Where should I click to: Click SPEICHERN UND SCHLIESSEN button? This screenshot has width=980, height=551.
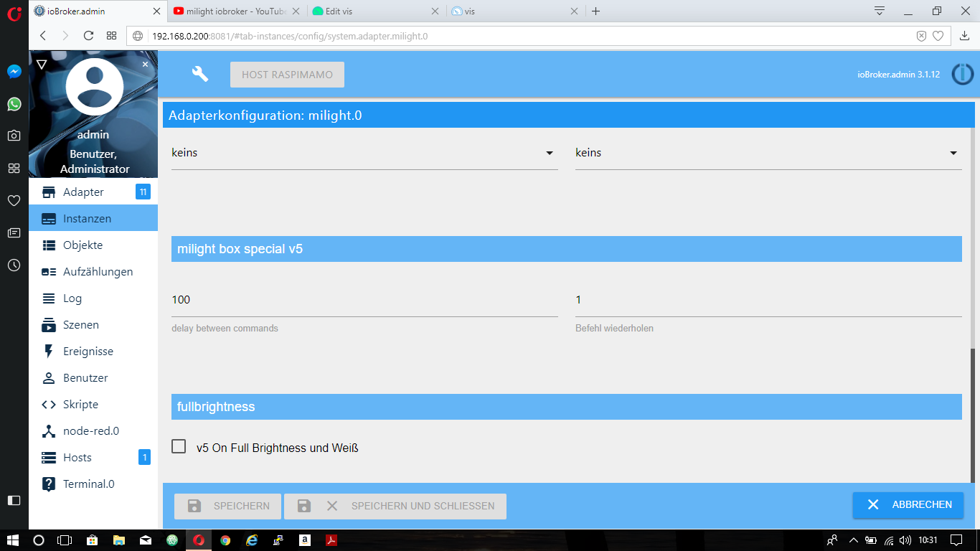395,506
